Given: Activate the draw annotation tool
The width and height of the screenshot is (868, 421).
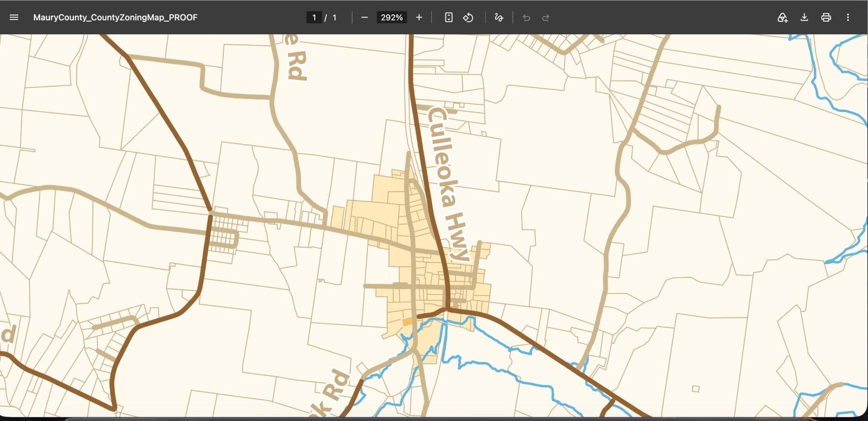Looking at the screenshot, I should [x=499, y=17].
